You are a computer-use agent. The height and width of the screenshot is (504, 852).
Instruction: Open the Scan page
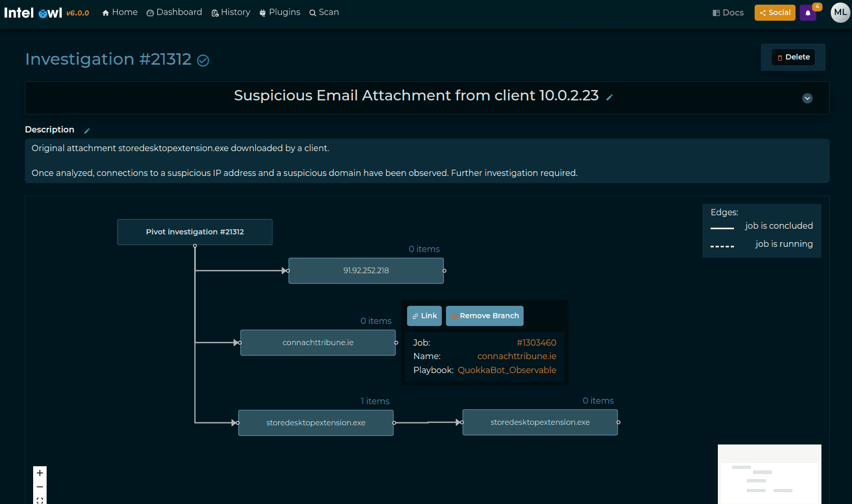(x=324, y=12)
